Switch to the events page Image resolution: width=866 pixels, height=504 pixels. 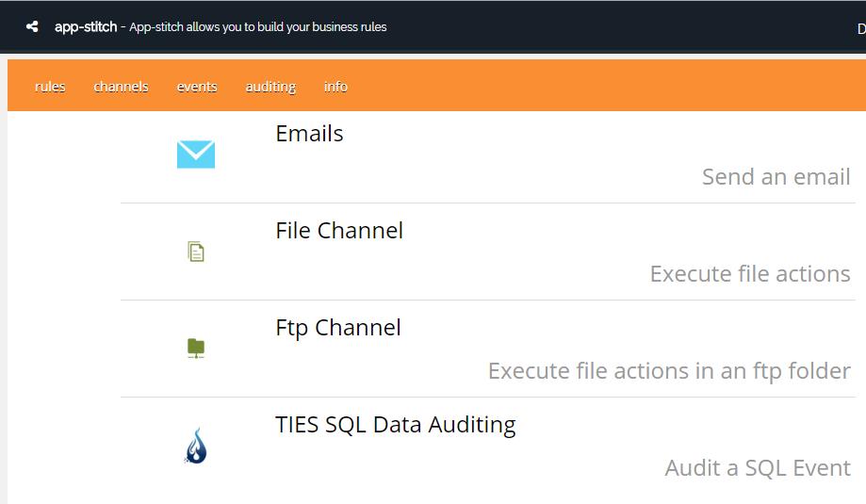point(197,87)
